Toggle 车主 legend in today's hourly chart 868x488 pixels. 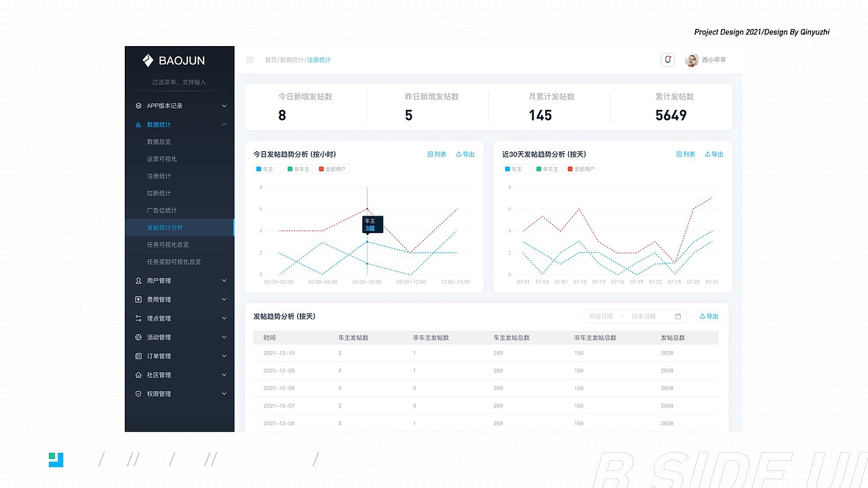pos(268,169)
